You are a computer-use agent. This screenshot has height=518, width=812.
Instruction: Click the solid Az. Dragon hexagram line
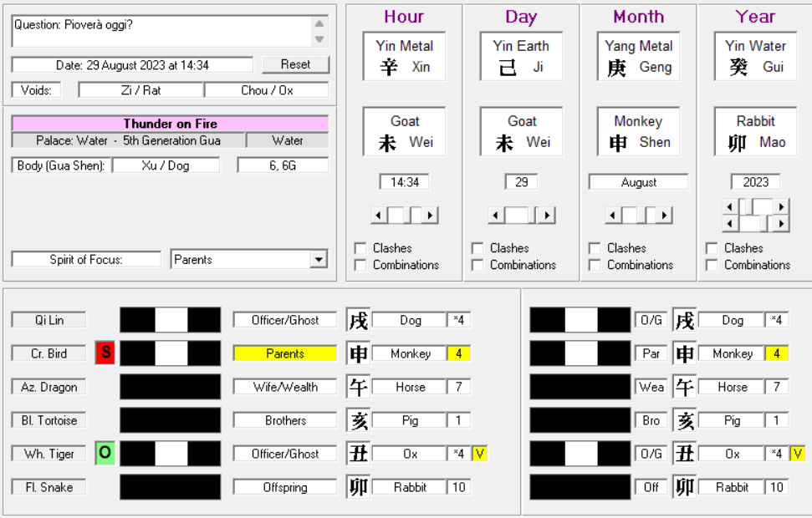pyautogui.click(x=171, y=387)
